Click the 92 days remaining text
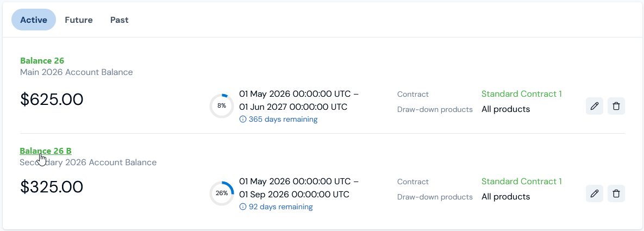 pyautogui.click(x=280, y=207)
